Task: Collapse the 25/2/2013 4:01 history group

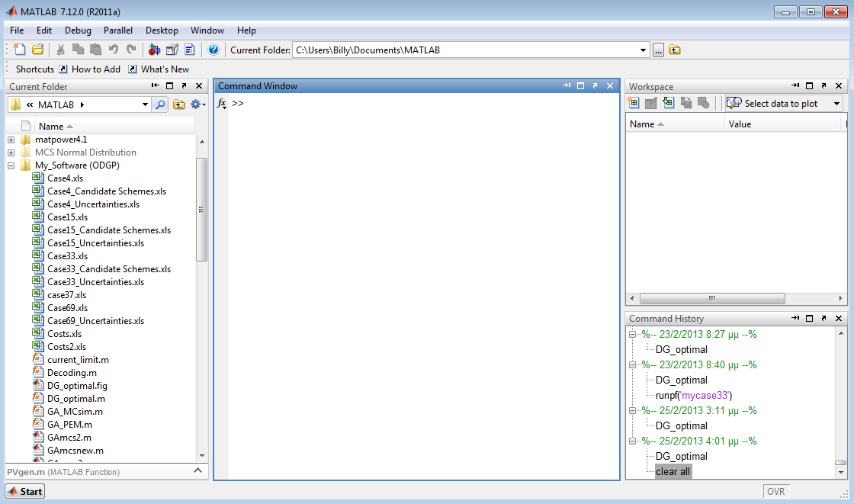Action: pyautogui.click(x=632, y=441)
